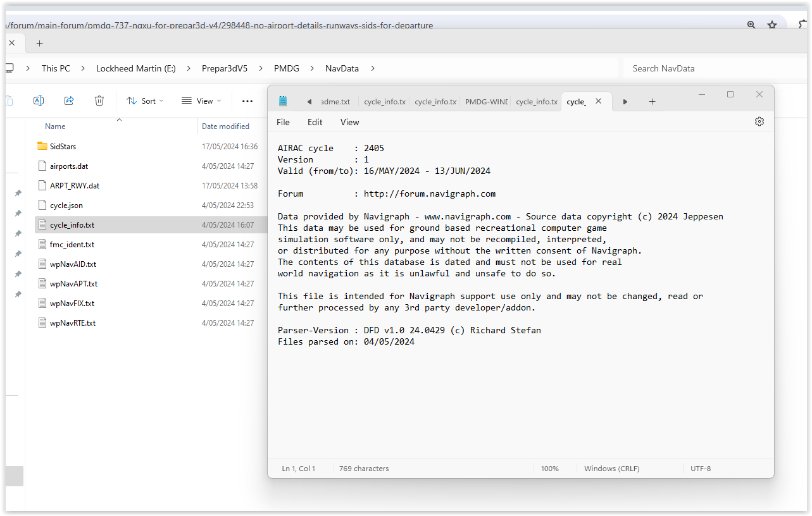Viewport: 812px width, 516px height.
Task: Close the active cycle_ Notepad tab
Action: 598,101
